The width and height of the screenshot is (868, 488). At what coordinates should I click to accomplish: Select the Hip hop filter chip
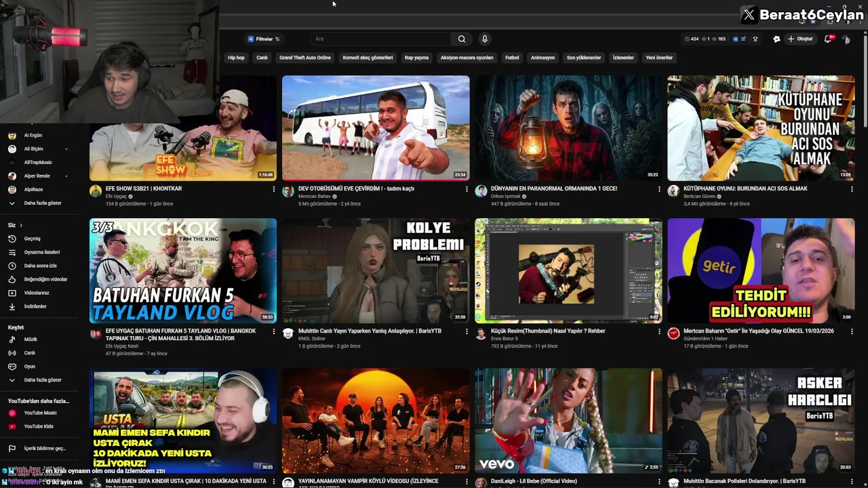tap(236, 58)
